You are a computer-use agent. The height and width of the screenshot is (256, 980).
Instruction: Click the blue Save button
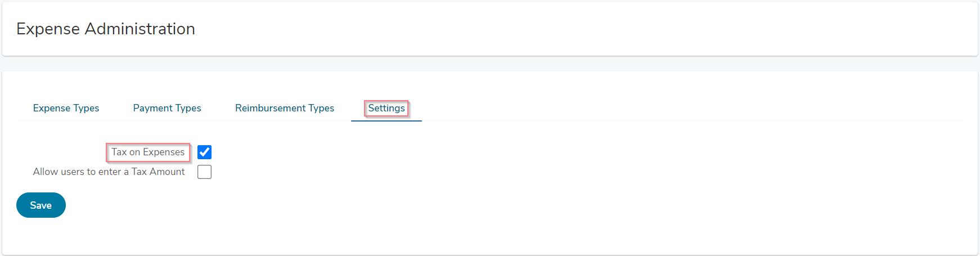[41, 205]
